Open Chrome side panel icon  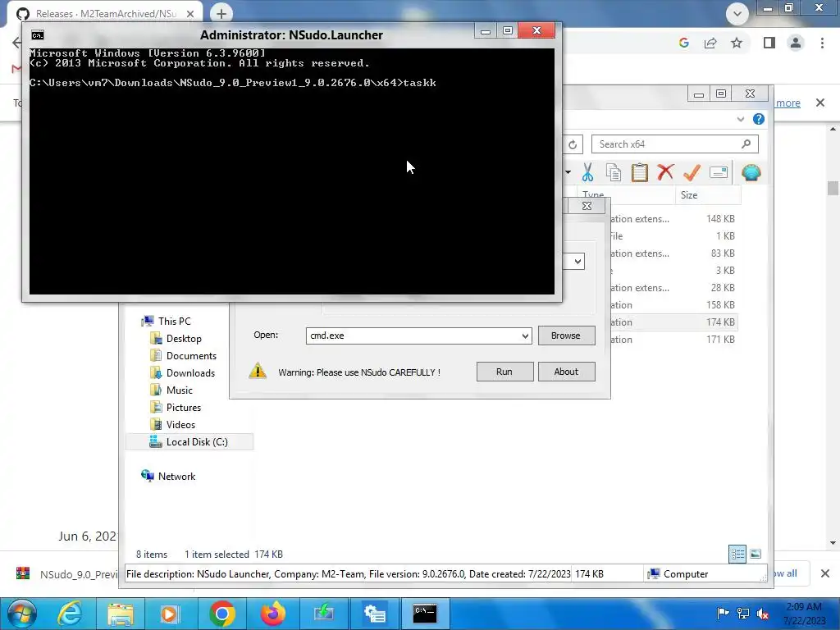(x=769, y=43)
